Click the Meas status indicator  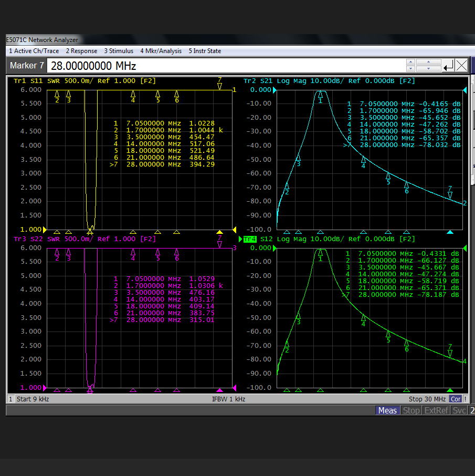coord(387,410)
